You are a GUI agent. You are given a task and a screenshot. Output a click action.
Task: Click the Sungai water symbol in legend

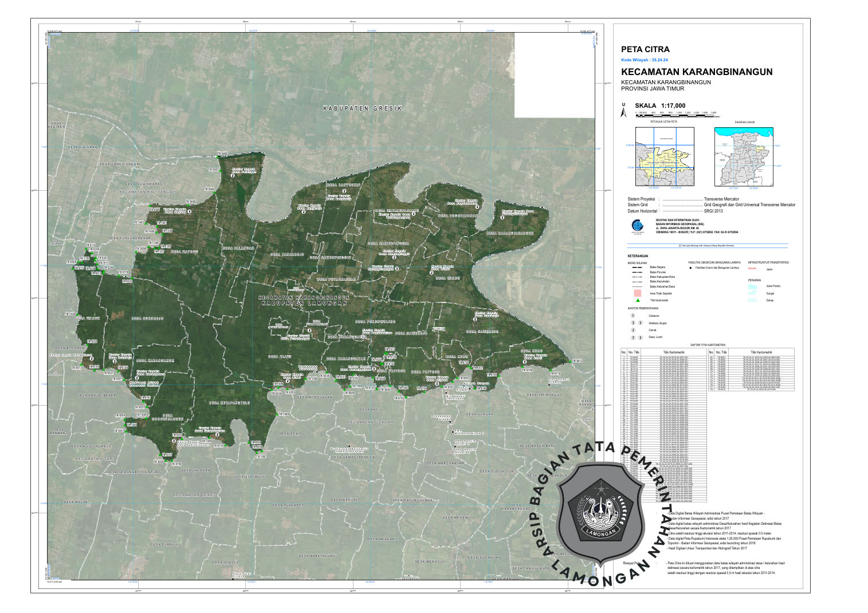752,293
